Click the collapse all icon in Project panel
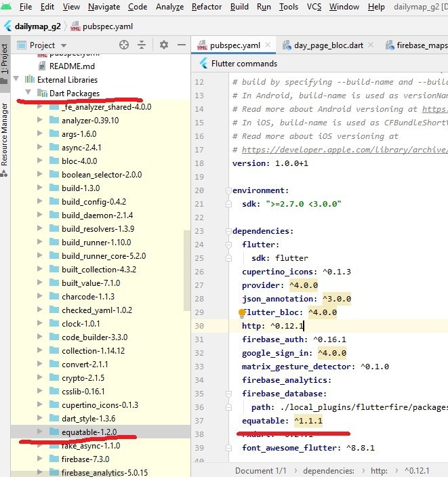The height and width of the screenshot is (477, 448). pyautogui.click(x=142, y=45)
